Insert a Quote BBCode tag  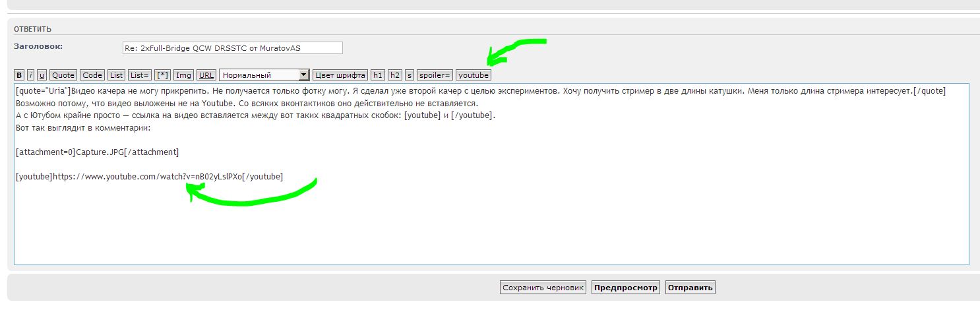[x=63, y=75]
